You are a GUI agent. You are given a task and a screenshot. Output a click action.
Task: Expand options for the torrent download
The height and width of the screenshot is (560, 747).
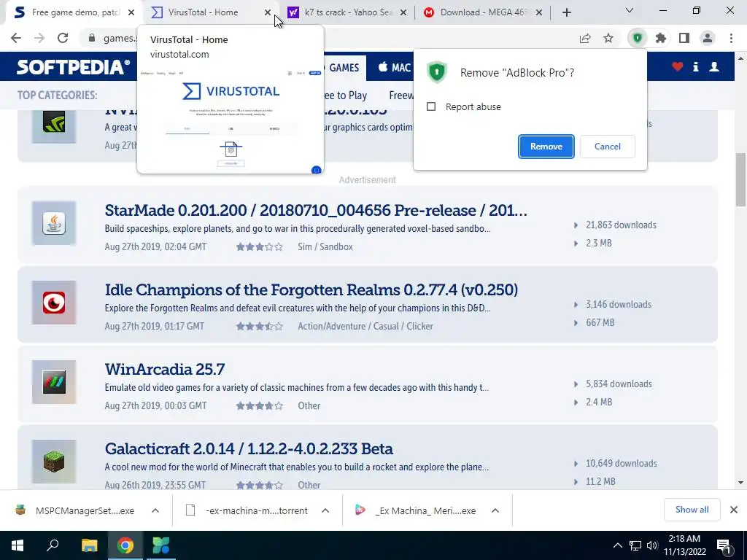[x=325, y=510]
